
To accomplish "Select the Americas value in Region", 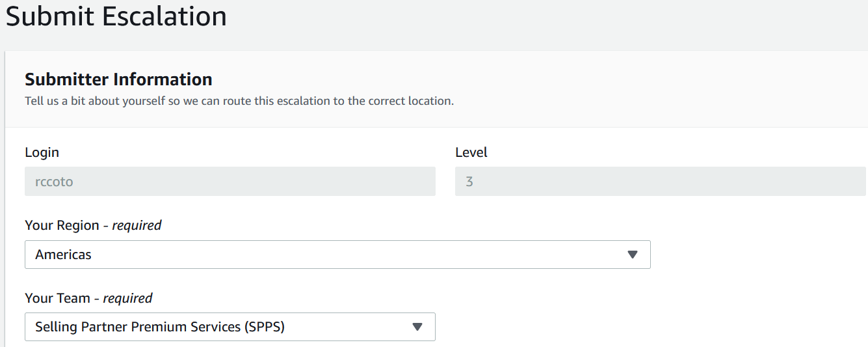I will [x=64, y=255].
